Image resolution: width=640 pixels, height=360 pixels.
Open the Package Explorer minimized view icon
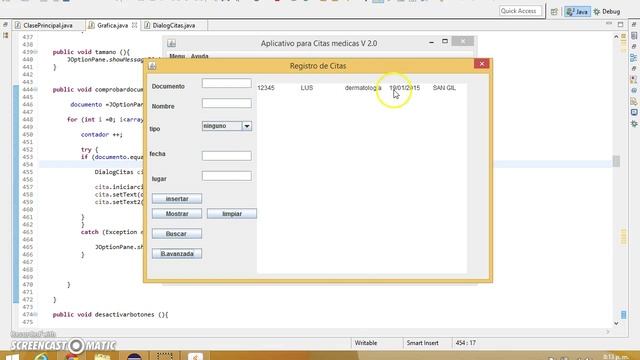click(x=5, y=36)
